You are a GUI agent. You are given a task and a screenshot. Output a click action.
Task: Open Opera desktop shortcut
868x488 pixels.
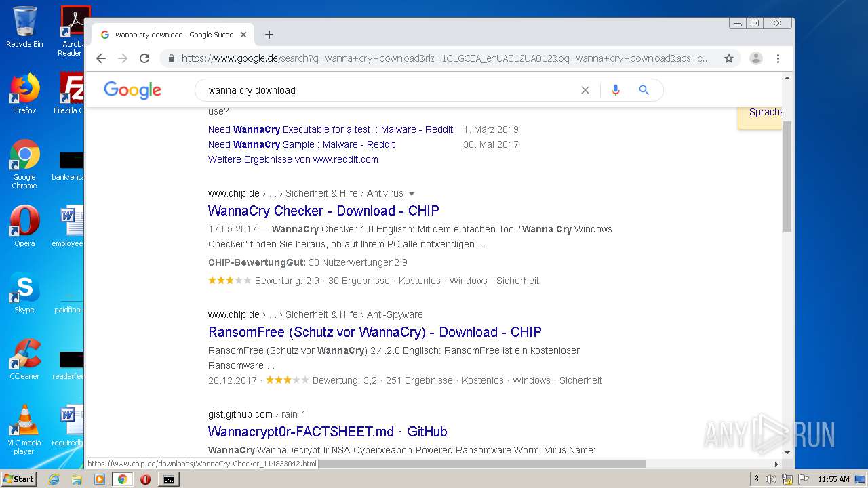pos(24,226)
